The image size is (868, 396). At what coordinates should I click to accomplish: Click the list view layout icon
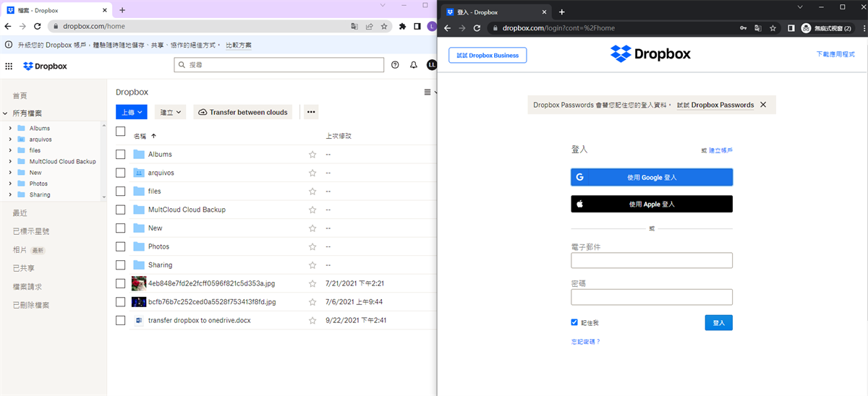click(427, 92)
